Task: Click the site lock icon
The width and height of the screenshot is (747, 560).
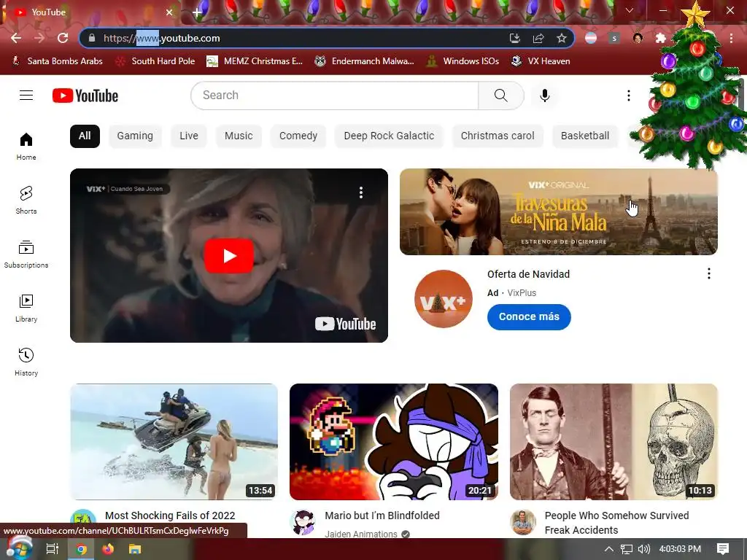Action: pos(92,38)
